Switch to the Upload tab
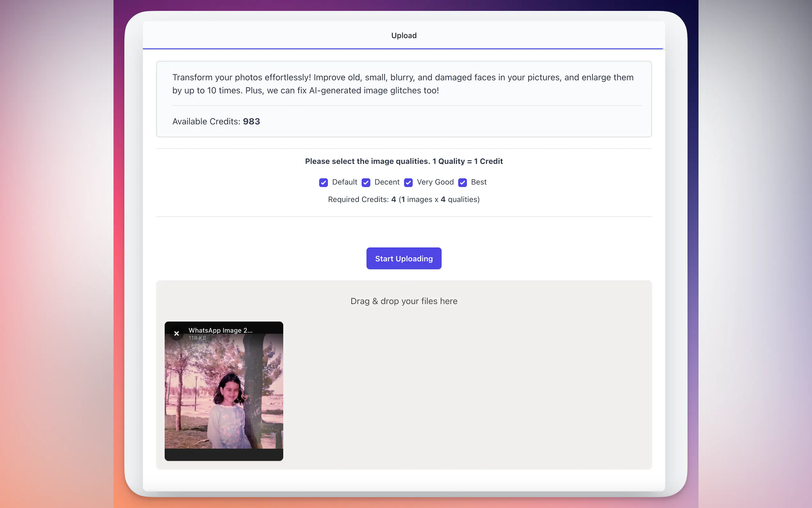The width and height of the screenshot is (812, 508). coord(403,35)
